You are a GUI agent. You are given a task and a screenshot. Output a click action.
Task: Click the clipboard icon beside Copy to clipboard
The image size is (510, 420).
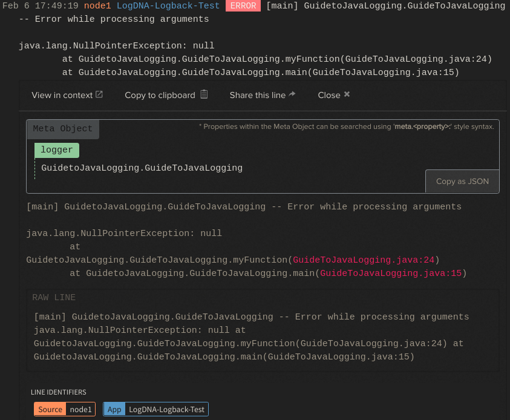click(x=204, y=94)
